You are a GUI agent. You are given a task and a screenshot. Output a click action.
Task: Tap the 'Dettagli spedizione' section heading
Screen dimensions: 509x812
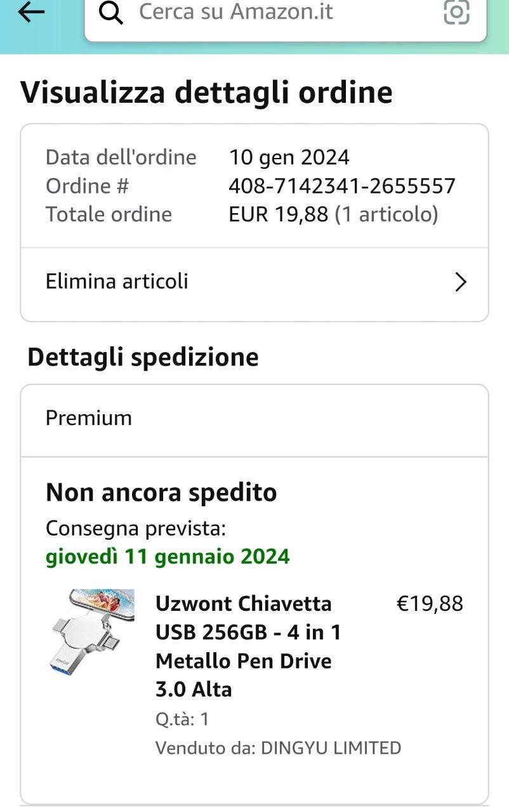point(143,357)
